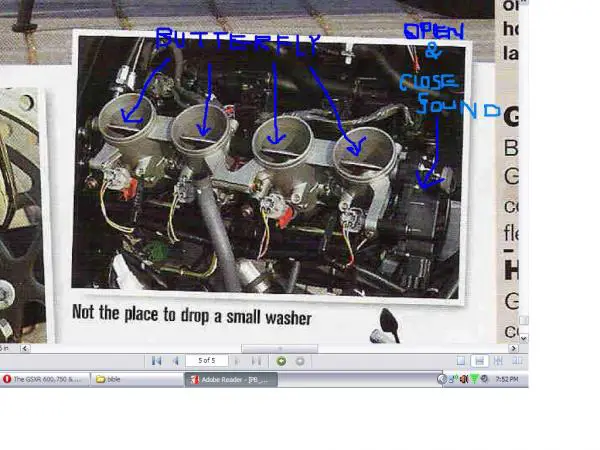Click the gray Next View button
The height and width of the screenshot is (450, 600).
(300, 361)
